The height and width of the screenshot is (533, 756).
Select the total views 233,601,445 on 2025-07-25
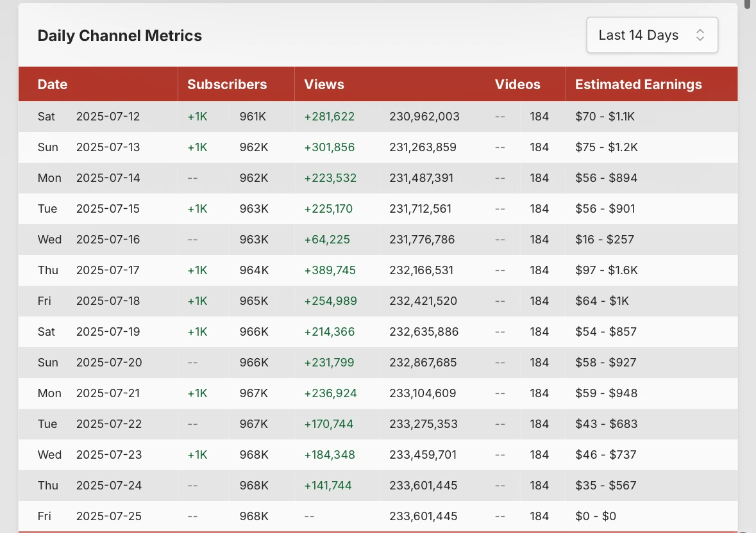tap(423, 516)
